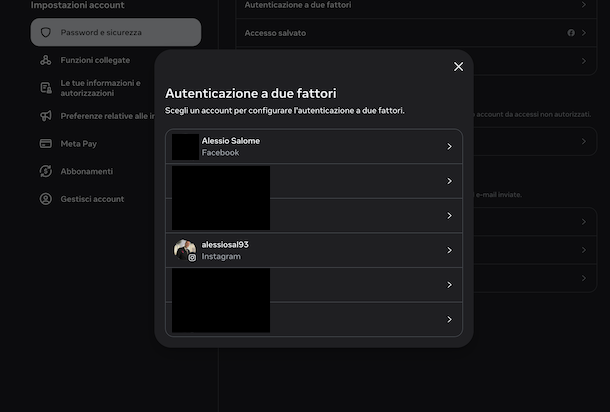Click Impostazioni account sidebar heading
The width and height of the screenshot is (610, 412).
click(77, 5)
